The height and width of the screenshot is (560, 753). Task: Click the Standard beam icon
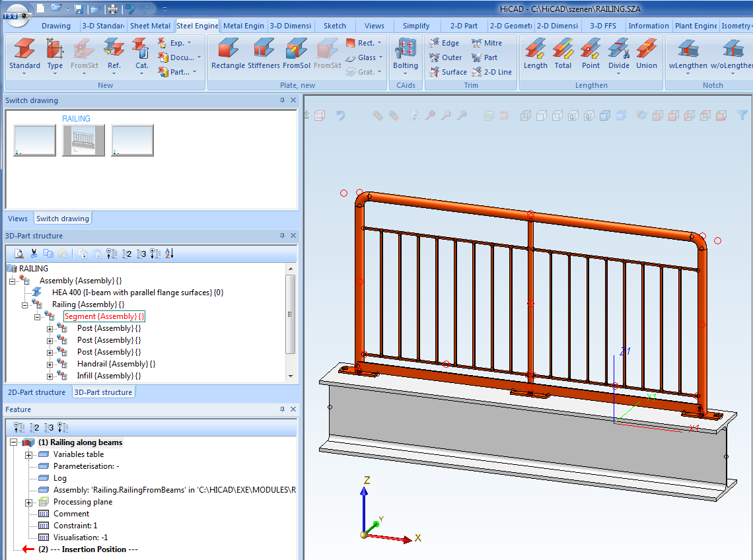tap(24, 49)
